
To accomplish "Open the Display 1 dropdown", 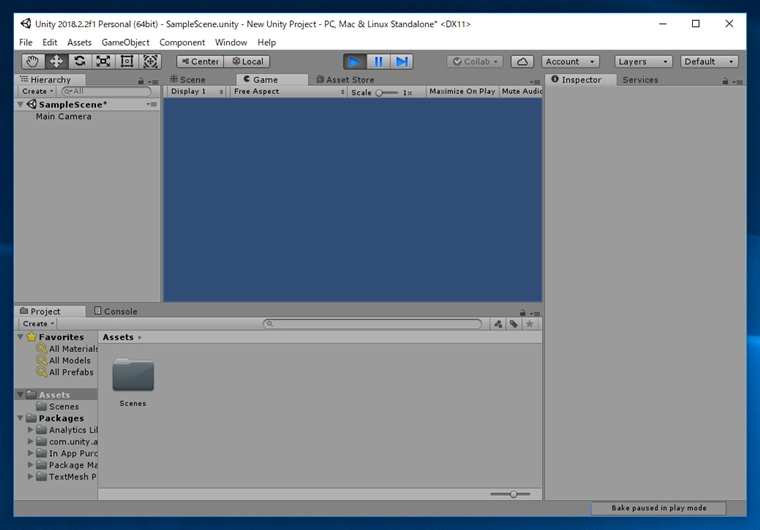I will point(196,91).
